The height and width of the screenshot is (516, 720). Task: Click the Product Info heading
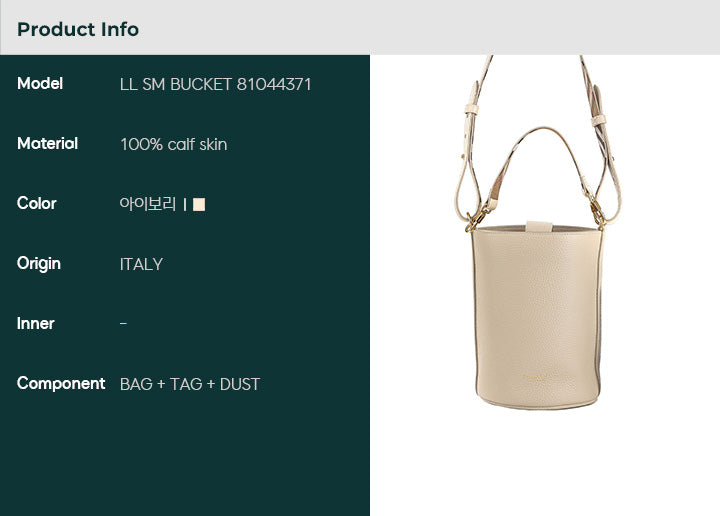pyautogui.click(x=78, y=29)
